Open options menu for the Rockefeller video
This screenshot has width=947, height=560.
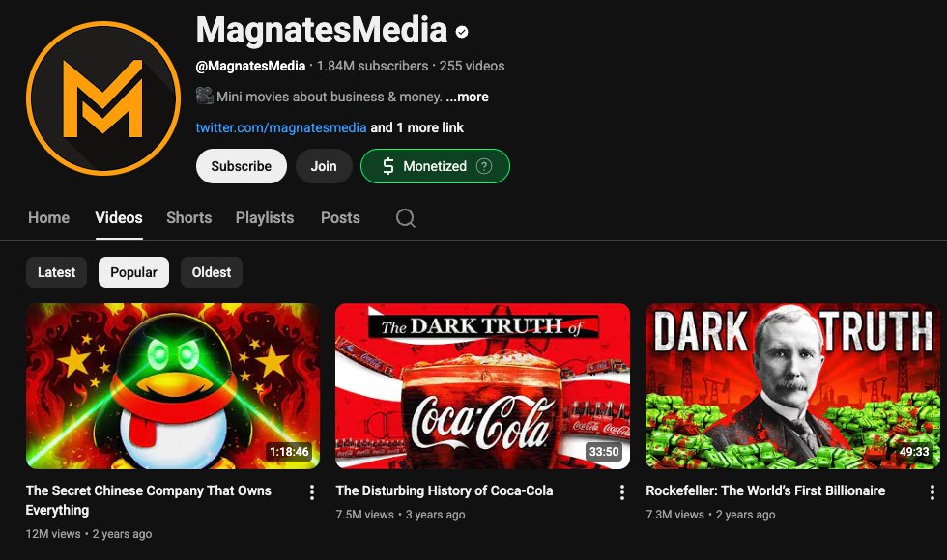pos(932,492)
